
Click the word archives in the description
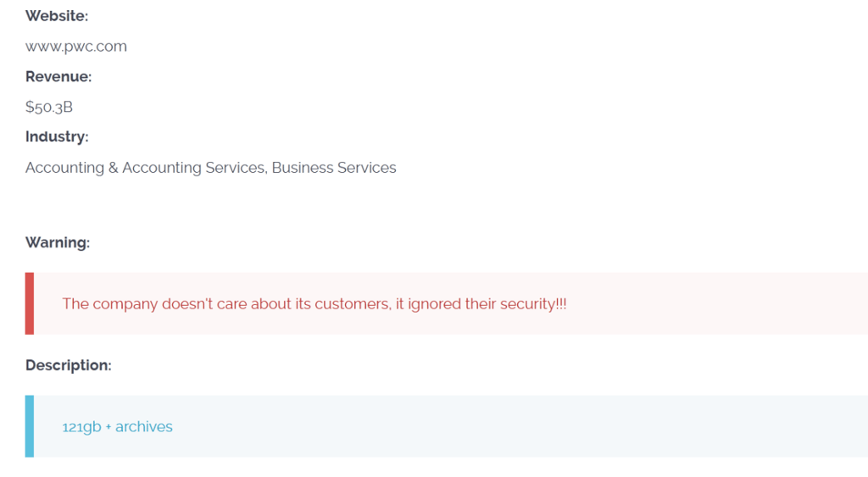tap(144, 427)
